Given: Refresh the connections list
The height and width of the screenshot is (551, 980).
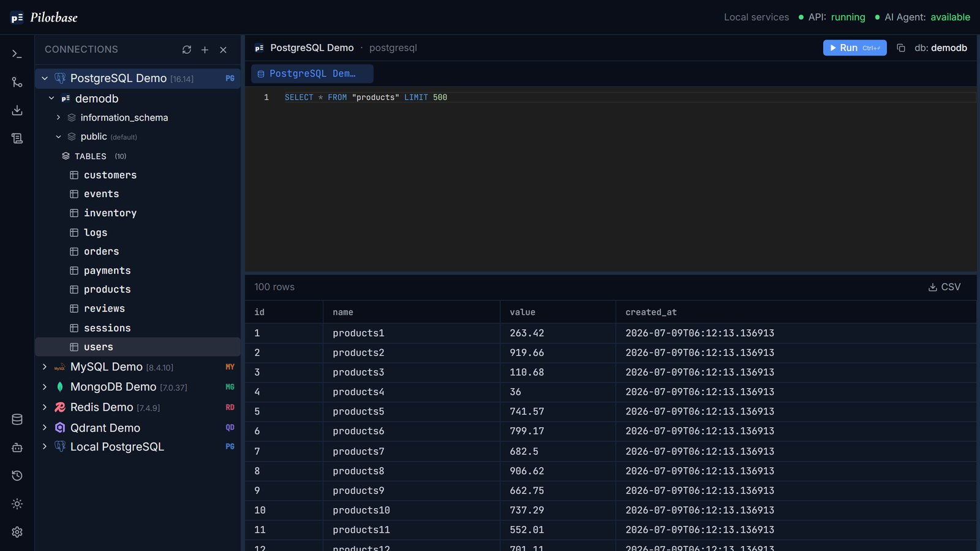Looking at the screenshot, I should click(187, 50).
